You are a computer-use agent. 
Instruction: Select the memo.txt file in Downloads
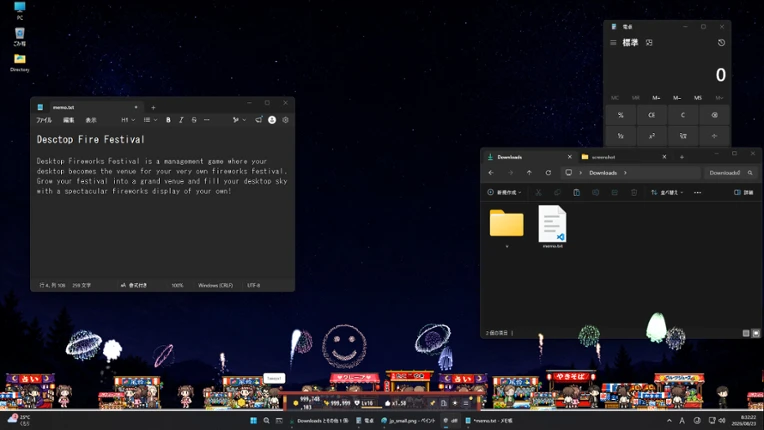pyautogui.click(x=552, y=227)
